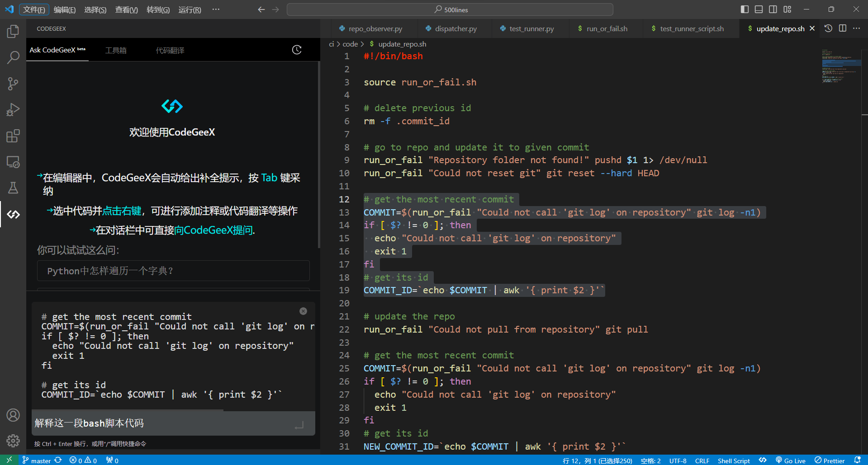Expand the menu bar overflow ellipsis
This screenshot has height=465, width=868.
[216, 9]
